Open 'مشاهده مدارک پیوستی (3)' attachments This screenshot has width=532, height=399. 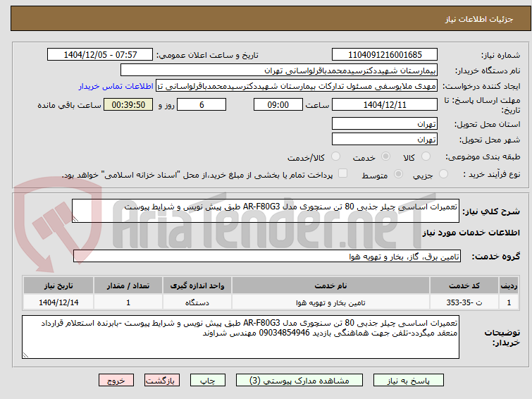click(x=299, y=381)
